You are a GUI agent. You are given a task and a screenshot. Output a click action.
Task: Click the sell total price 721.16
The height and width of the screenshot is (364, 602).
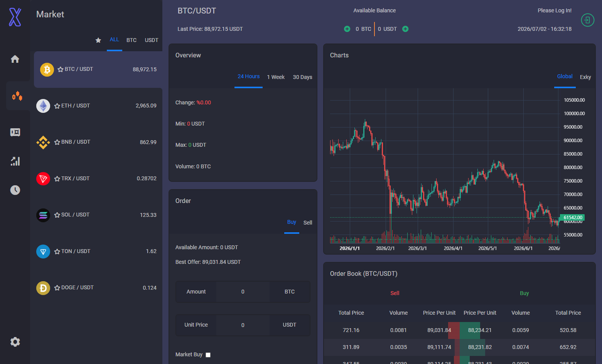[x=351, y=330]
